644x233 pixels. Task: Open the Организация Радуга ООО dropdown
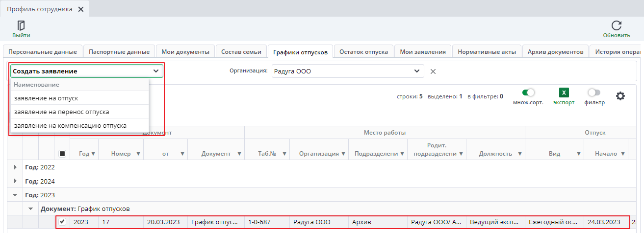point(348,71)
